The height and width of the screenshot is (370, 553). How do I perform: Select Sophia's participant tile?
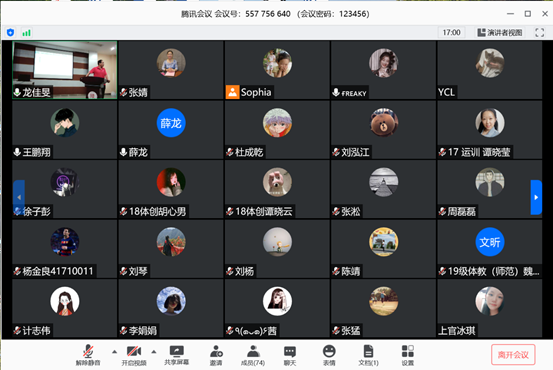pos(277,70)
